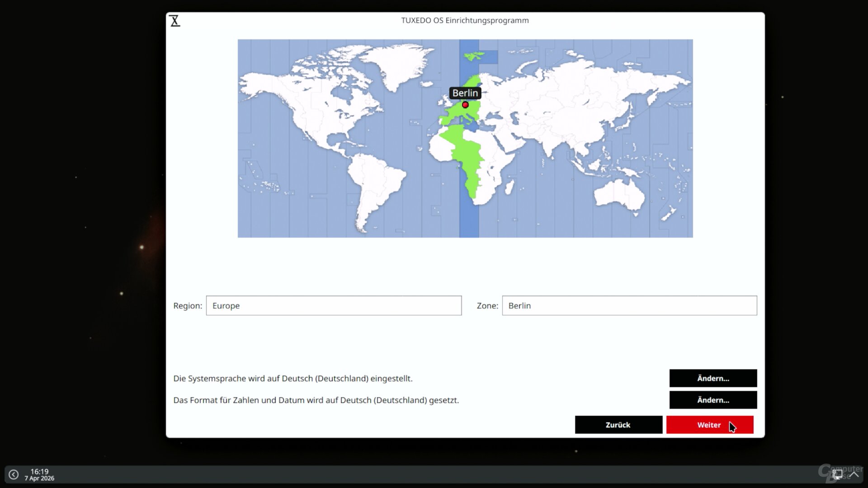Change the number and date format with Ändern
The height and width of the screenshot is (488, 868).
click(713, 400)
